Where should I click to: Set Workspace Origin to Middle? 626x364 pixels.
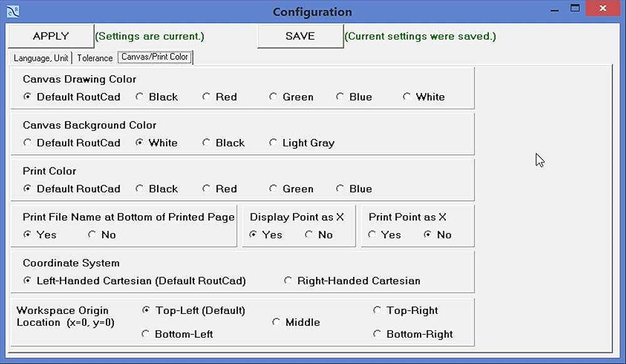coord(276,323)
